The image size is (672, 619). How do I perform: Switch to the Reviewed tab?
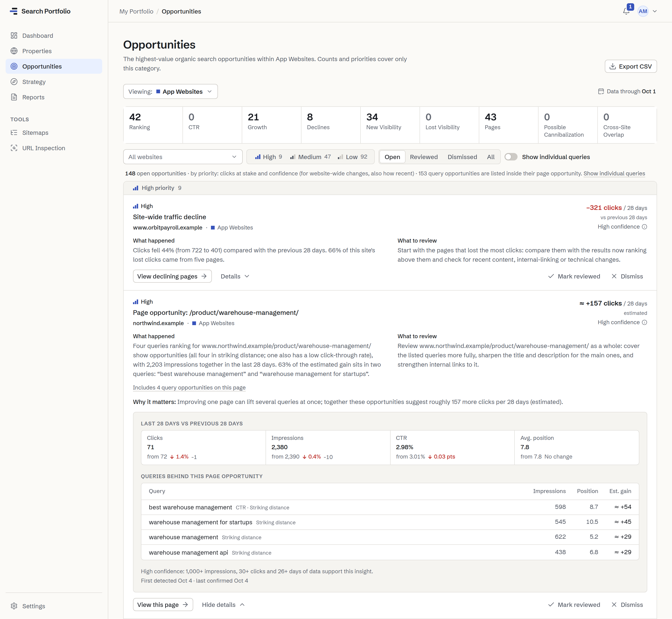pyautogui.click(x=424, y=157)
